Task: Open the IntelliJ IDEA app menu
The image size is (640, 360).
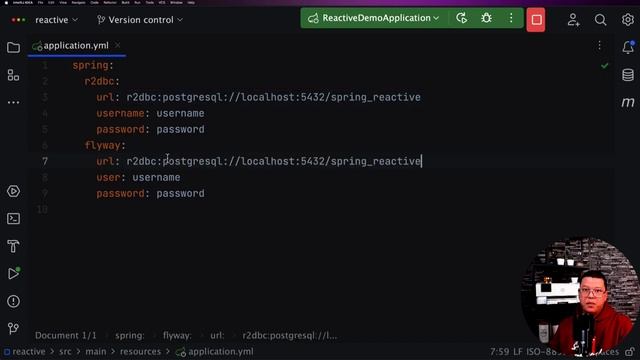Action: click(22, 2)
